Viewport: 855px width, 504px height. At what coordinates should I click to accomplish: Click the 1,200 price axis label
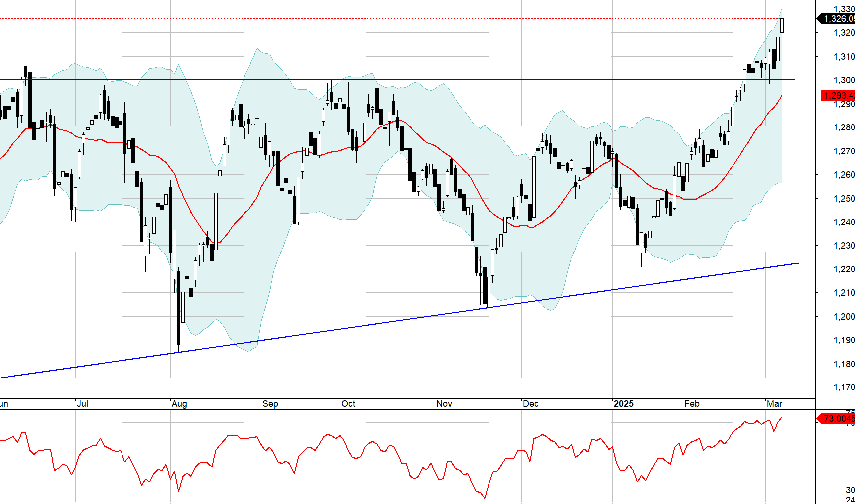(844, 316)
